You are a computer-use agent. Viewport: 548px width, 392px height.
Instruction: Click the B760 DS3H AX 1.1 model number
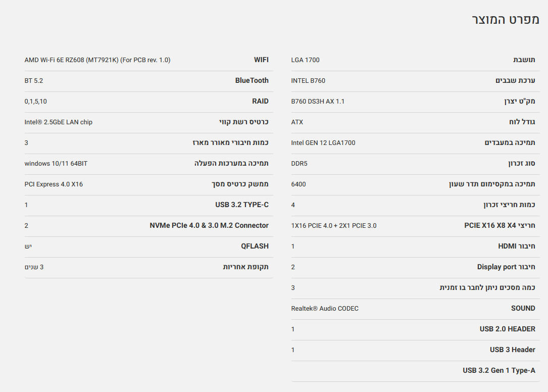[x=318, y=102]
